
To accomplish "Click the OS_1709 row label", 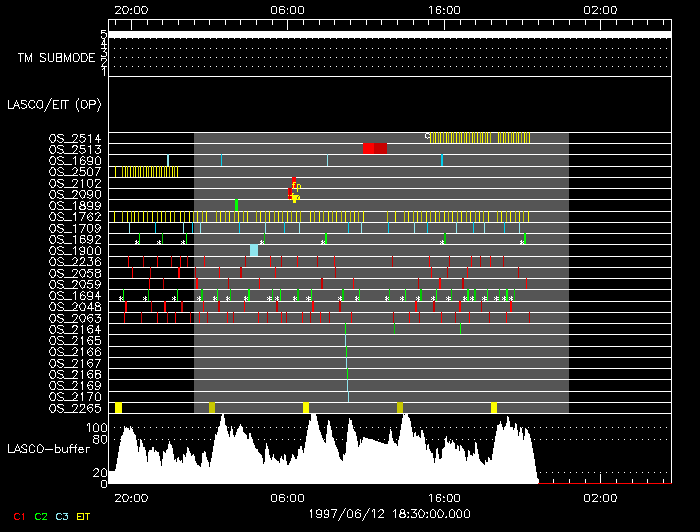I will tap(75, 229).
